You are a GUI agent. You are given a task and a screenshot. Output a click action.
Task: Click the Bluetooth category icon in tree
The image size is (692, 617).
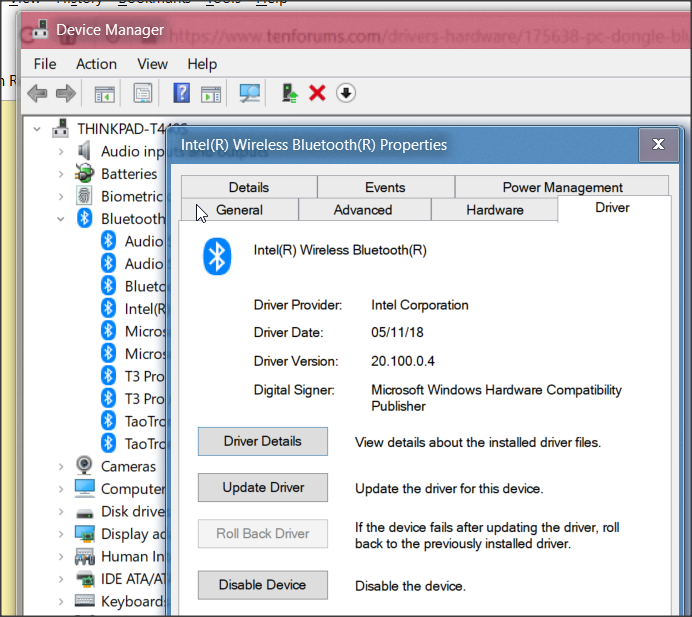84,218
